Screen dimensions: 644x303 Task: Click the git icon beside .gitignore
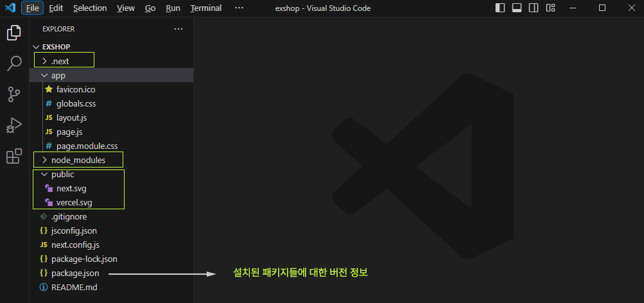(x=43, y=217)
